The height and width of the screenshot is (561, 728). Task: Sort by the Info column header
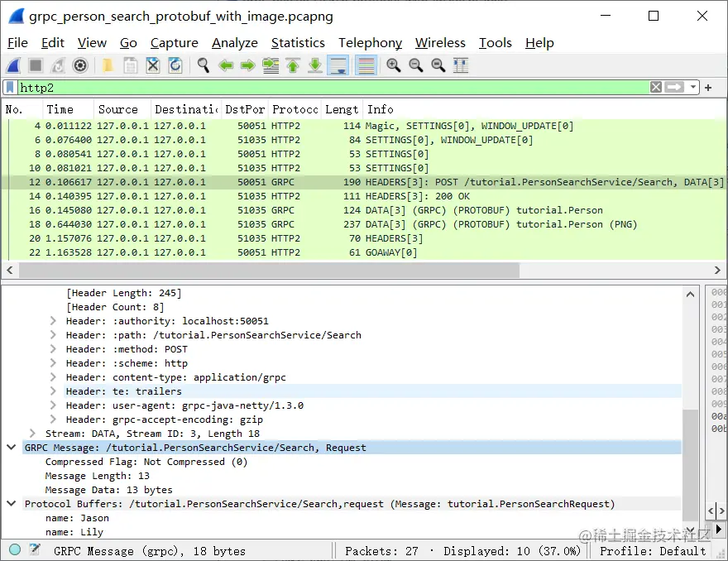point(544,109)
